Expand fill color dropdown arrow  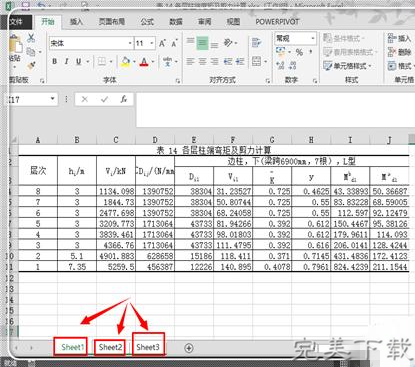[x=134, y=62]
